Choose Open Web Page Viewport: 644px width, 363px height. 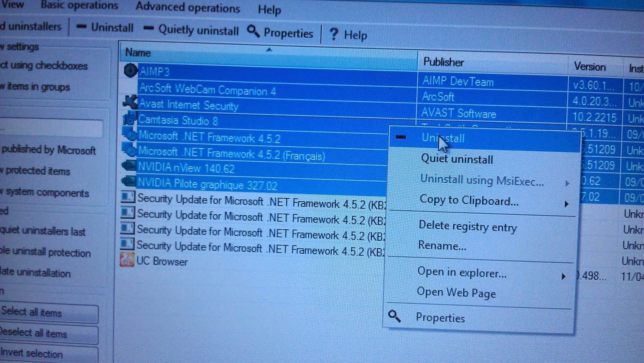pyautogui.click(x=456, y=293)
